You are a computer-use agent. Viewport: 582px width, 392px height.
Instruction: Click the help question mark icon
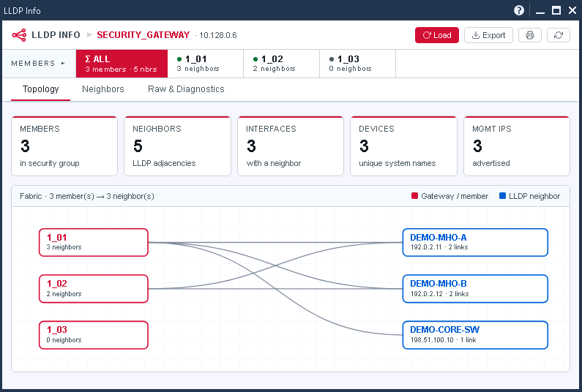(519, 10)
